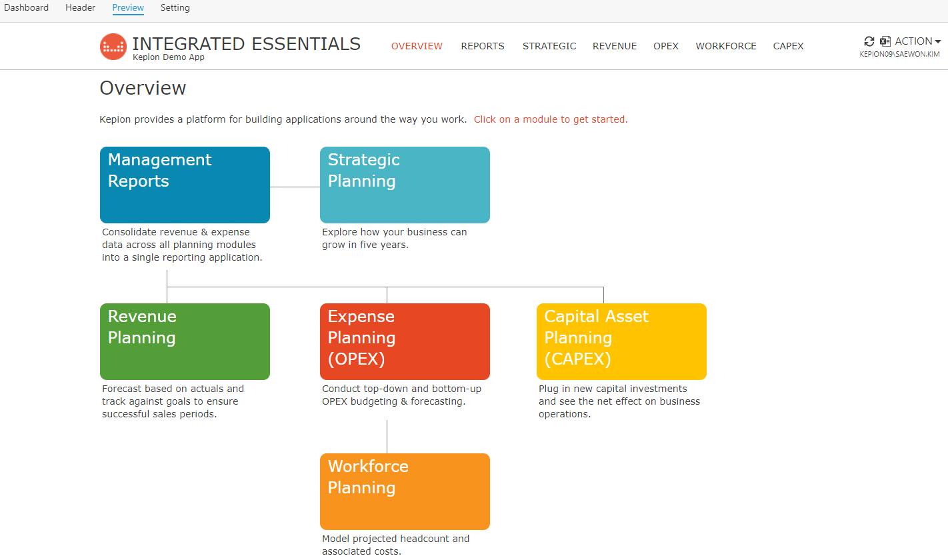Screen dimensions: 948x560
Task: Open the Management Reports module tile
Action: coord(185,185)
